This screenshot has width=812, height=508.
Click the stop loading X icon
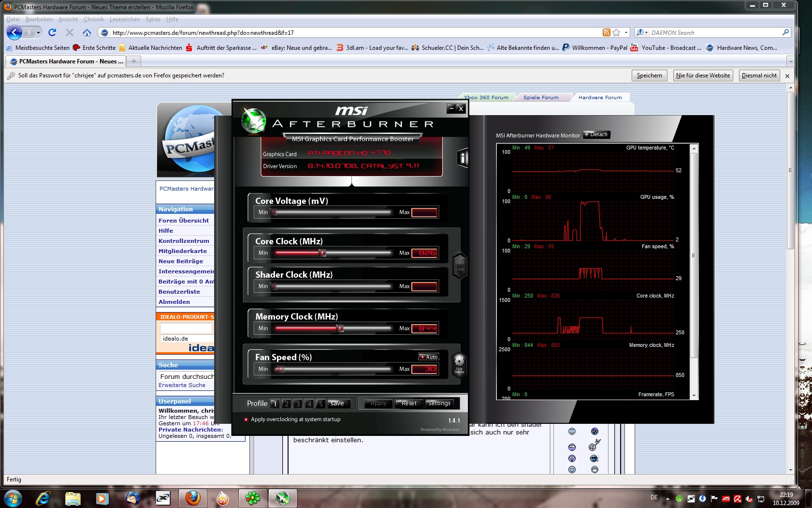pos(70,32)
